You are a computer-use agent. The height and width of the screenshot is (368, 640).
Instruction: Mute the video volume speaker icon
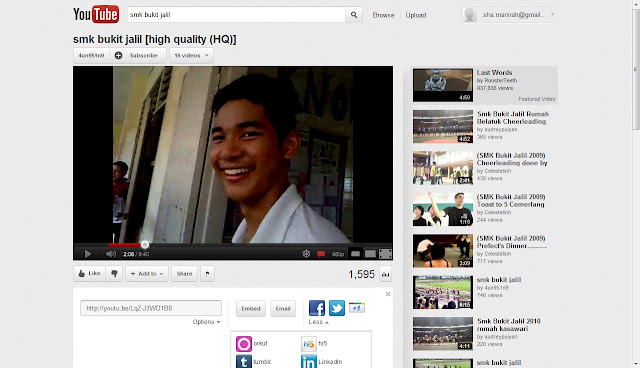pyautogui.click(x=111, y=254)
